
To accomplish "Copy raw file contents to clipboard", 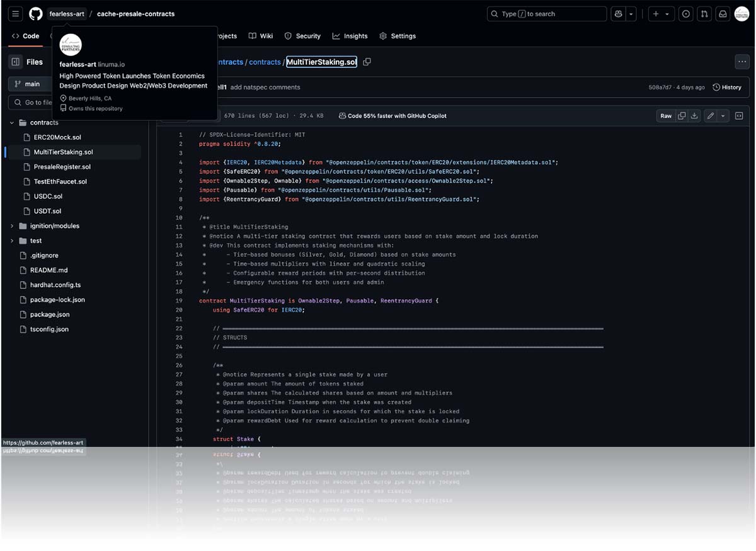I will 682,116.
